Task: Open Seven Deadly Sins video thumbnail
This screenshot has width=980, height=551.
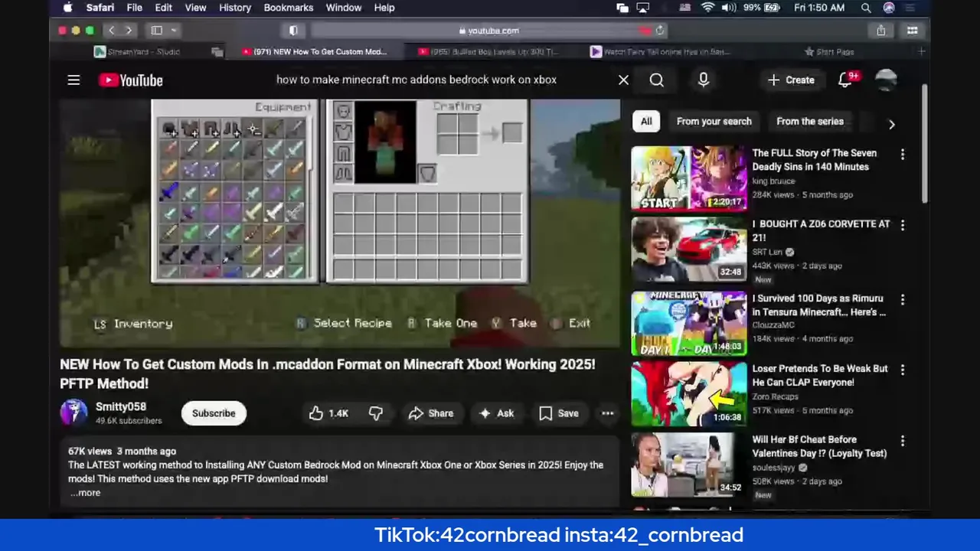Action: tap(689, 178)
